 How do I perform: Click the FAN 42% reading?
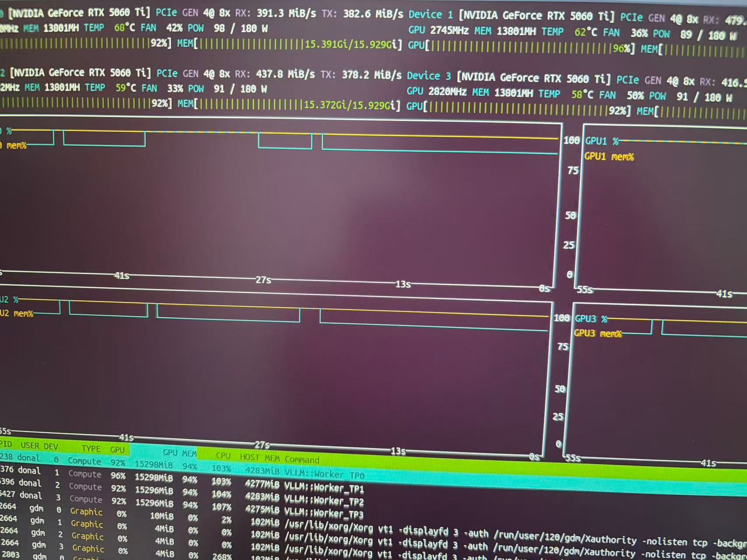(162, 28)
